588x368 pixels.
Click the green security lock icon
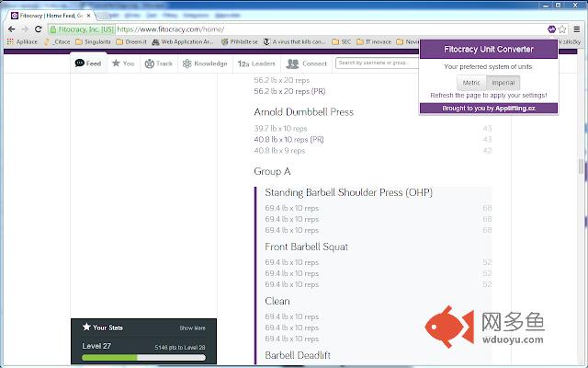(53, 29)
